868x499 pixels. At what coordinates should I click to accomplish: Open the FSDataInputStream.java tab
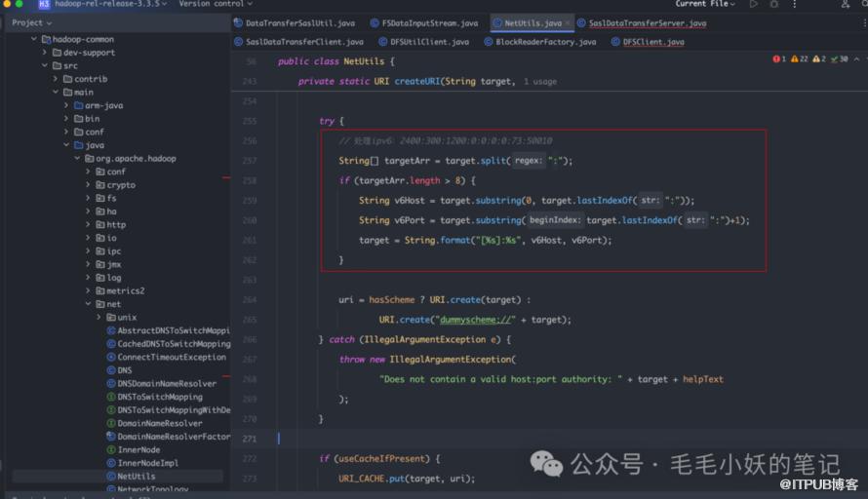pyautogui.click(x=429, y=22)
